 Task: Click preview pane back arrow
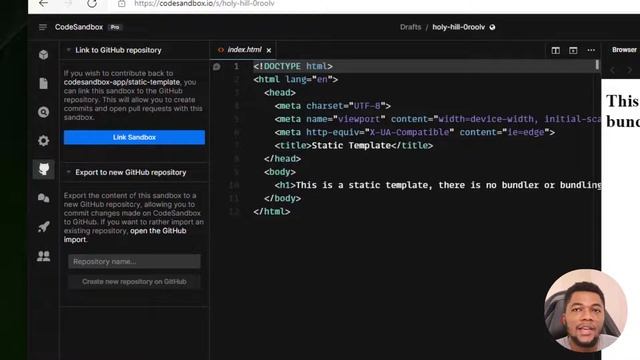click(612, 70)
